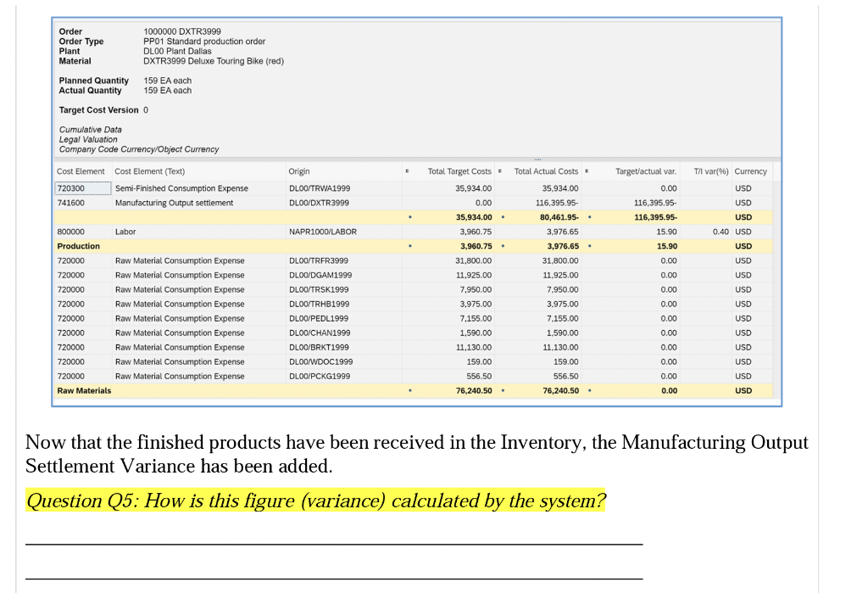
Task: Click the blue dot on the 3,960.75 subtotal
Action: click(412, 246)
